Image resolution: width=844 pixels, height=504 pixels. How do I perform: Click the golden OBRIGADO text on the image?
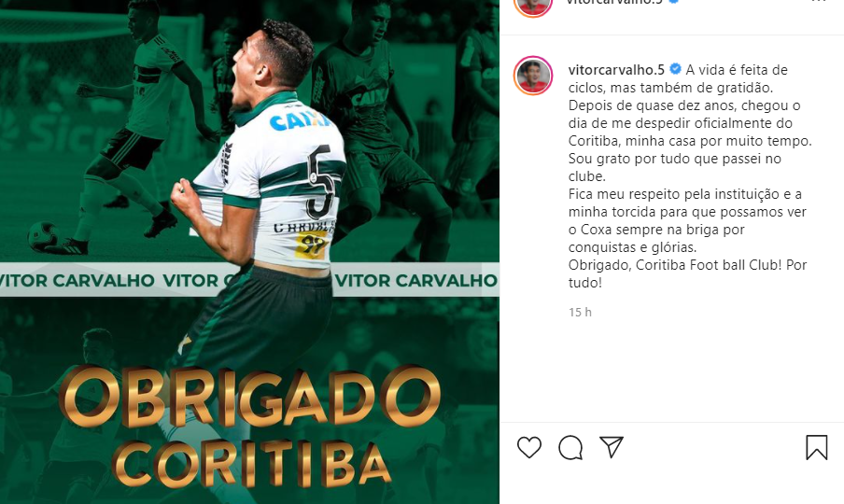pyautogui.click(x=249, y=398)
